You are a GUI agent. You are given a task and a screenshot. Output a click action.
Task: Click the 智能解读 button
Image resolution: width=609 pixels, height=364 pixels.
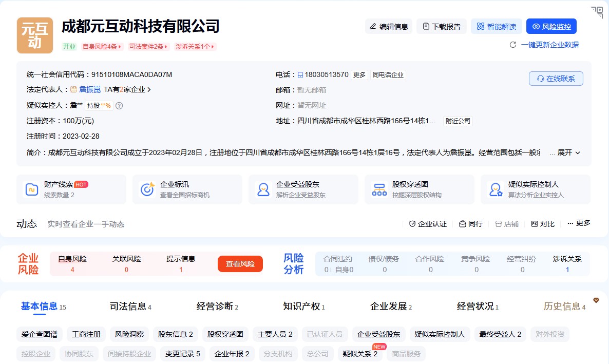click(x=497, y=26)
